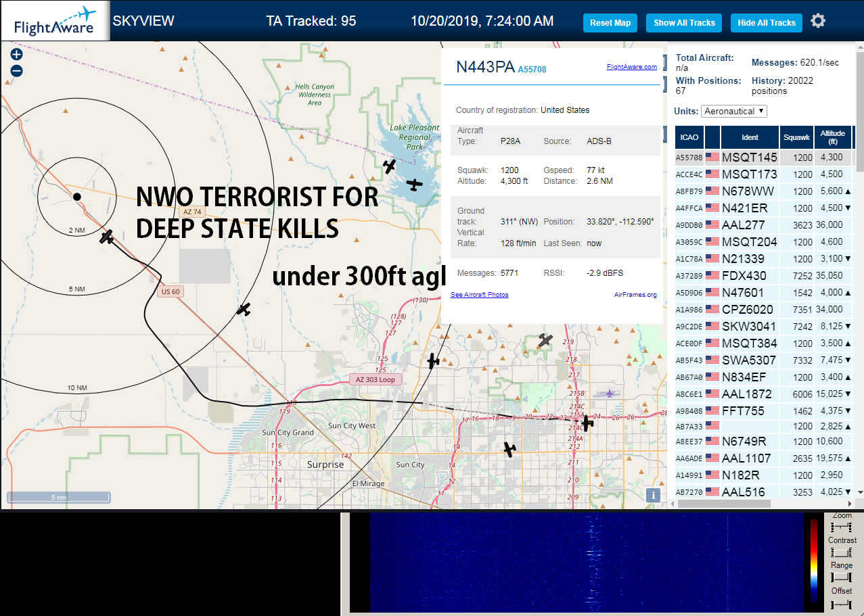Select the aircraft icon near exit 214C
This screenshot has height=616, width=864.
click(587, 423)
